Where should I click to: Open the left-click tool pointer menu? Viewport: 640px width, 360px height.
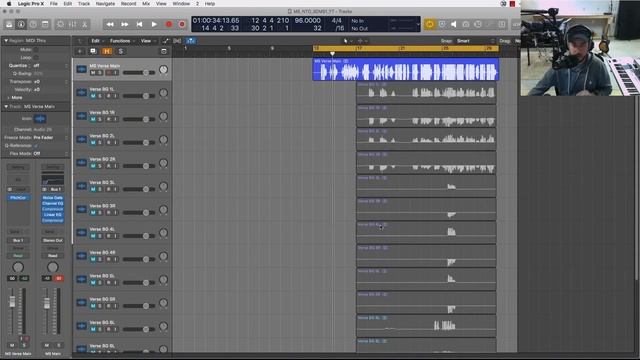347,41
